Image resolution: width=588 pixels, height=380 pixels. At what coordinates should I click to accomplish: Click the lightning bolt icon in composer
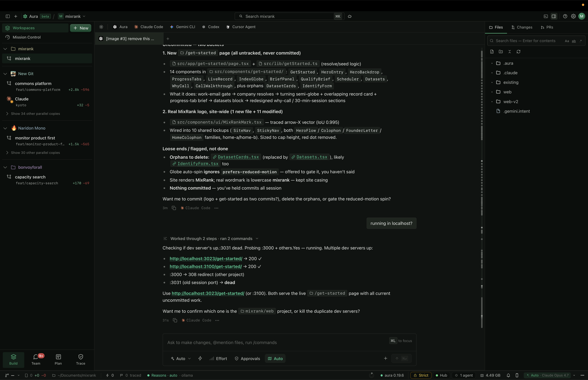coord(200,359)
